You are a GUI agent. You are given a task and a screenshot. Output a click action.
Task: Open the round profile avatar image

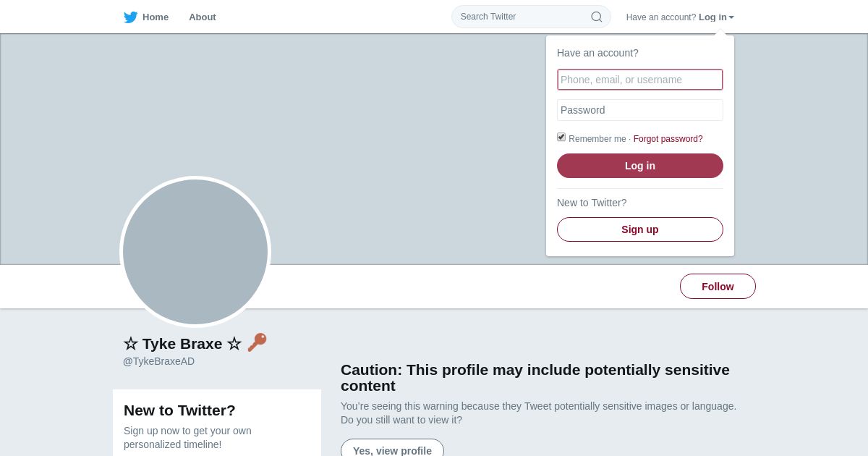pyautogui.click(x=195, y=252)
